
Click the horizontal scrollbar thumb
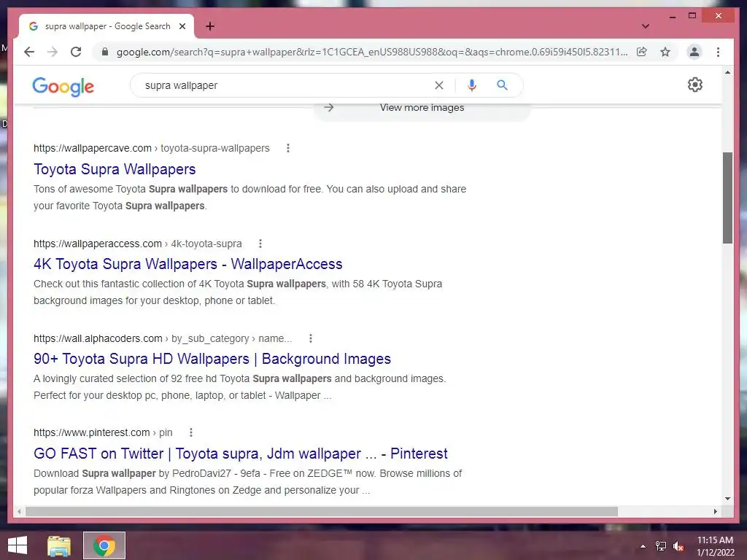coord(322,511)
